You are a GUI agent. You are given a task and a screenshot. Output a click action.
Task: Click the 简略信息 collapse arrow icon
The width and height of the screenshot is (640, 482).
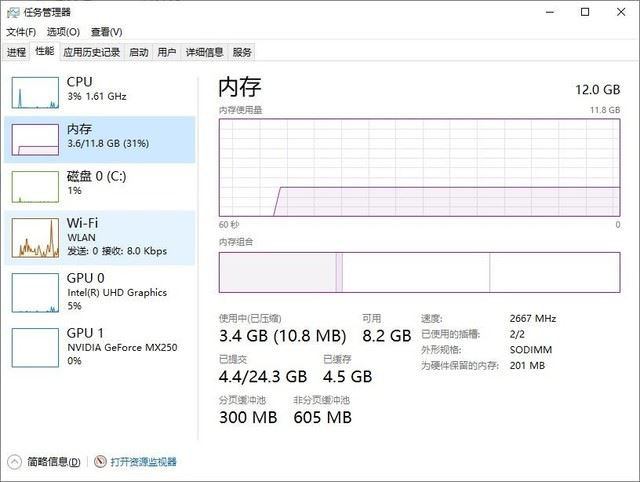click(x=14, y=462)
